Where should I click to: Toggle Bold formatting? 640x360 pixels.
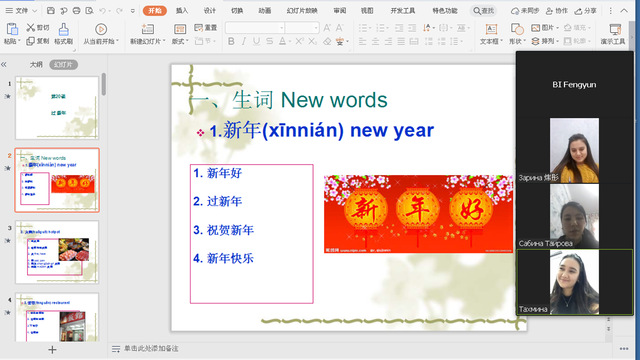pos(231,41)
